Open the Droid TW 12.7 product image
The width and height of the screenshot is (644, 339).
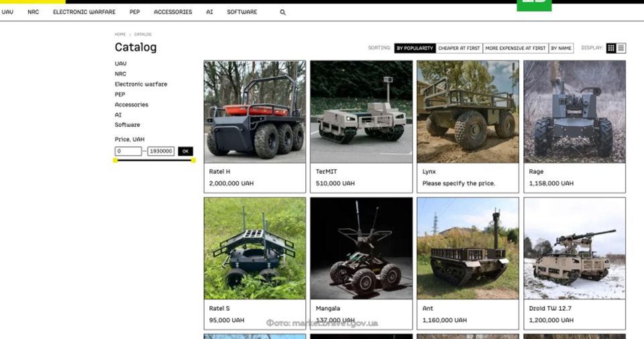tap(574, 248)
